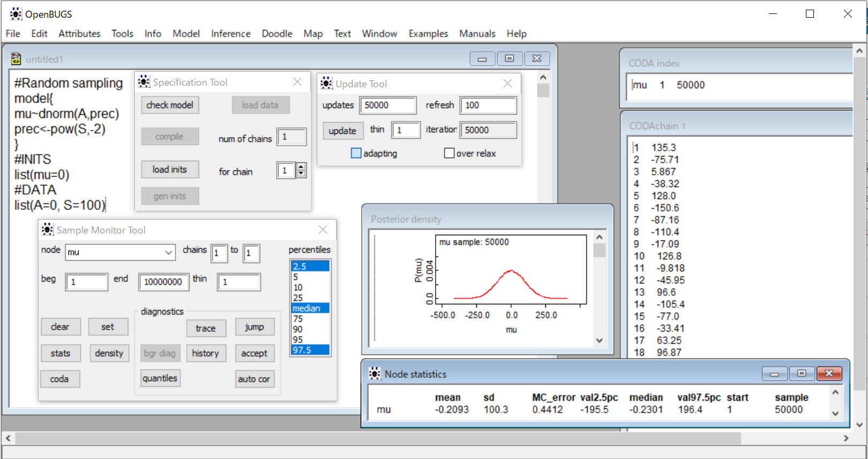Click the check model button
The image size is (868, 459).
pyautogui.click(x=170, y=105)
